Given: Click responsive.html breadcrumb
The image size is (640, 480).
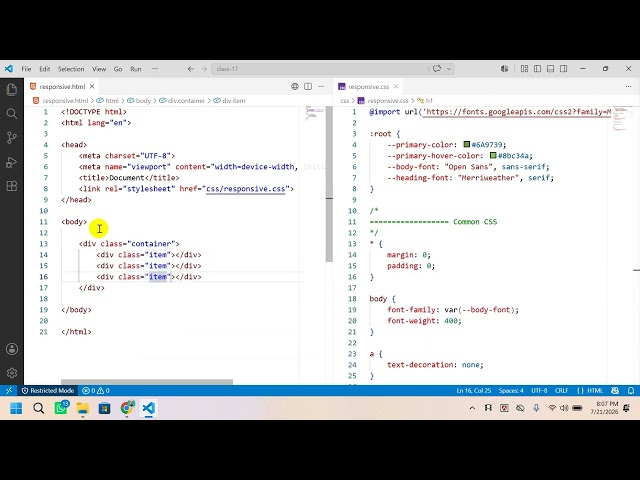Looking at the screenshot, I should 65,100.
